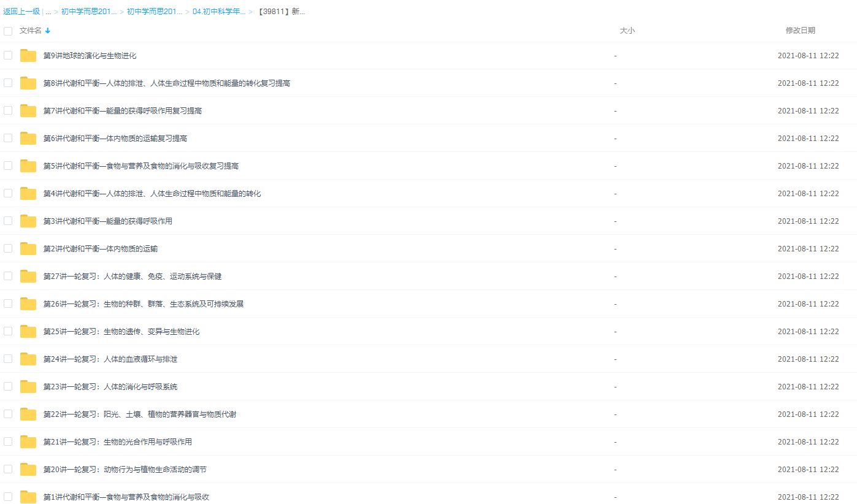
Task: Click the folder icon next to bottom row 第1讲代谢和平衡
Action: tap(28, 496)
